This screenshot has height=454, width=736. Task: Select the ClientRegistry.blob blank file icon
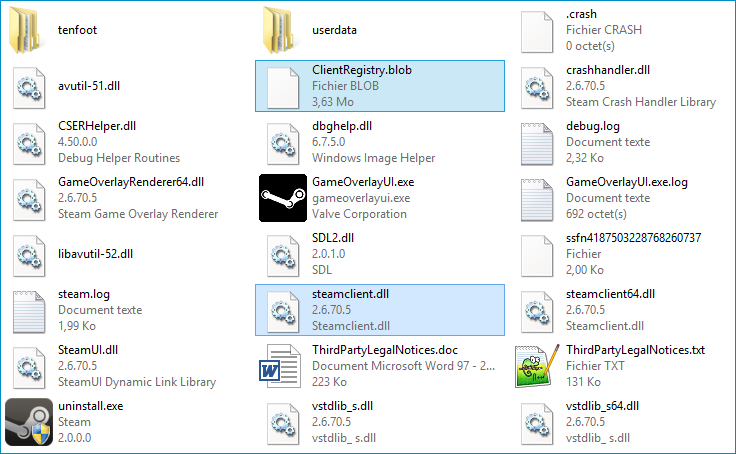(283, 88)
